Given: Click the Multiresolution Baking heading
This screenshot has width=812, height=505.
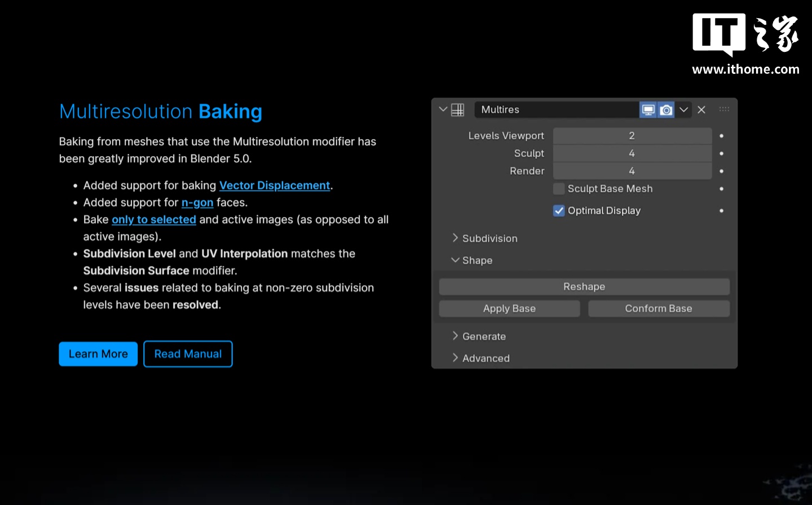Looking at the screenshot, I should [x=161, y=112].
